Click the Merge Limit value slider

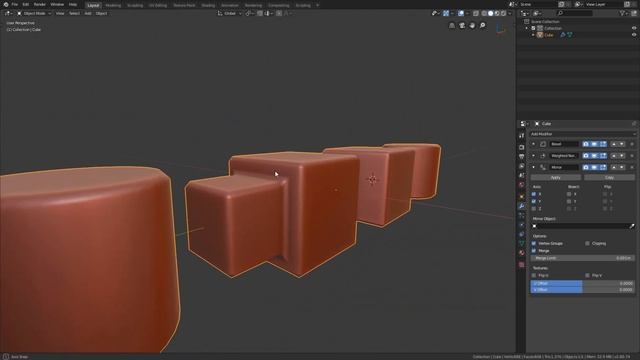tap(582, 258)
